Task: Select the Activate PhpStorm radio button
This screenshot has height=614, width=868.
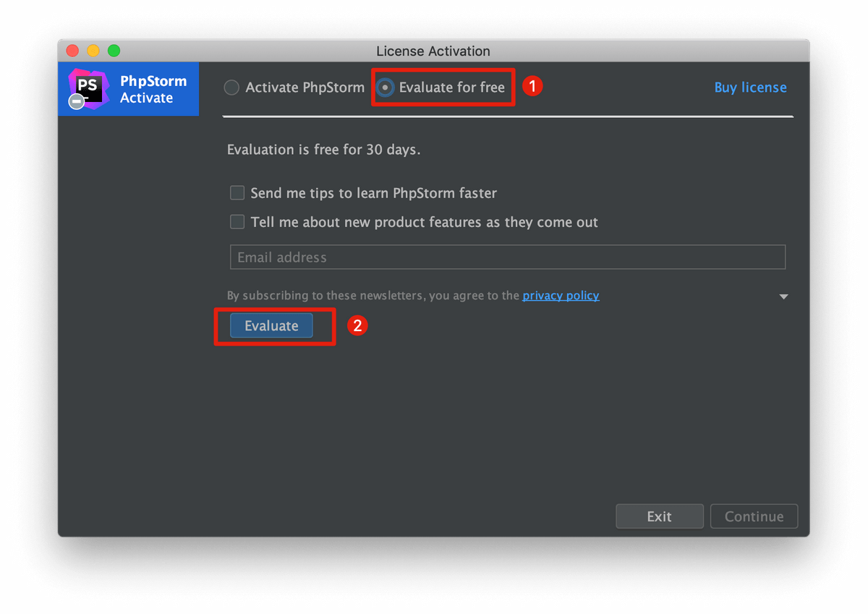Action: click(231, 88)
